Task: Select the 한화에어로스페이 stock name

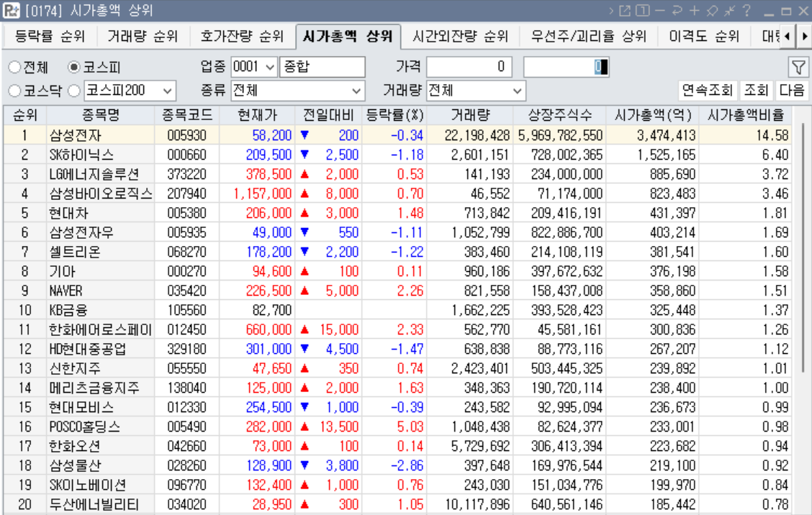Action: 101,329
